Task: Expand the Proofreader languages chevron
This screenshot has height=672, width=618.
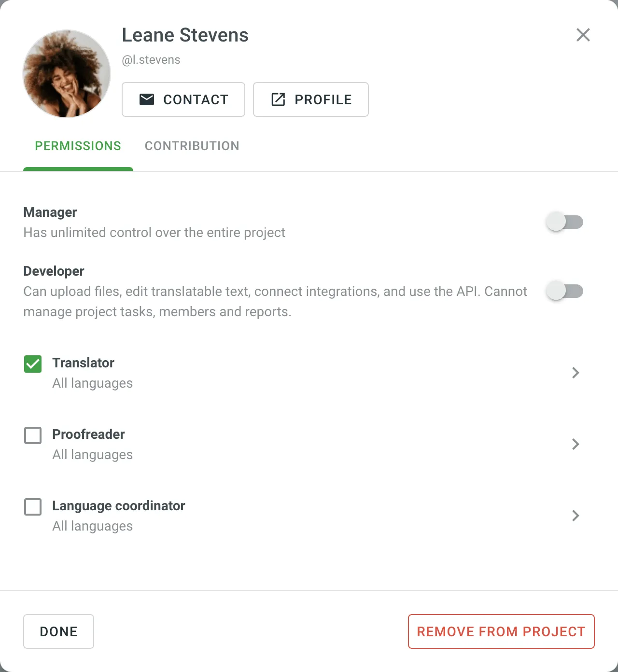Action: pyautogui.click(x=576, y=444)
